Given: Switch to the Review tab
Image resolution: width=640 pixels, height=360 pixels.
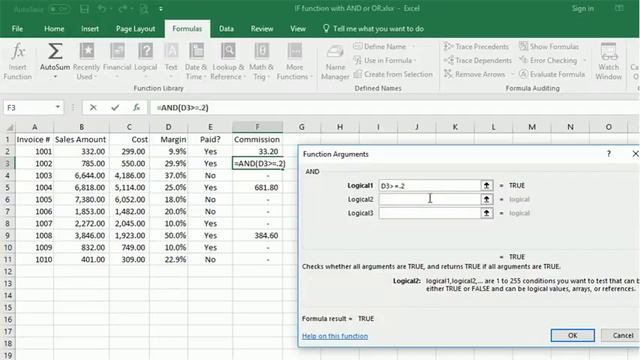Looking at the screenshot, I should (262, 29).
